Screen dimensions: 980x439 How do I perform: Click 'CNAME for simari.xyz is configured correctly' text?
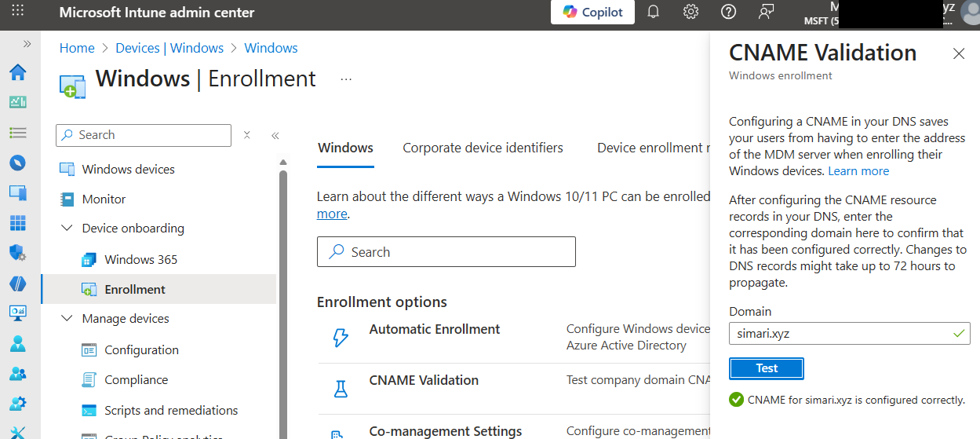pos(856,400)
